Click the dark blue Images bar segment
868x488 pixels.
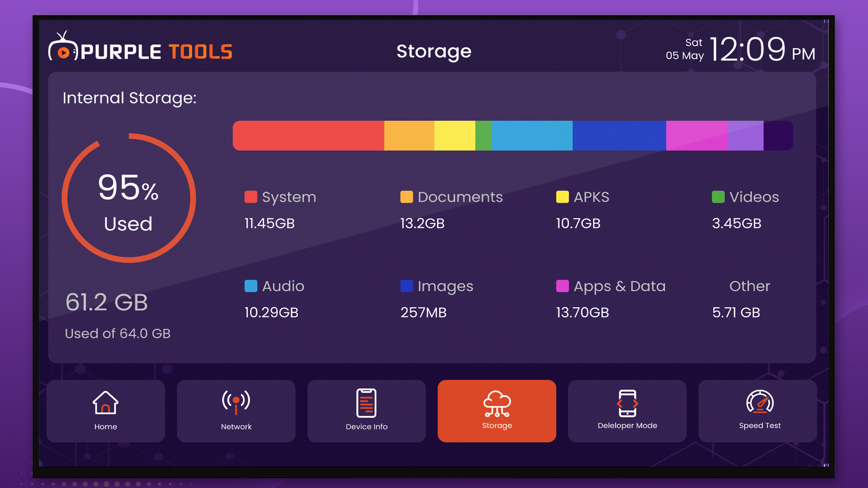[619, 136]
